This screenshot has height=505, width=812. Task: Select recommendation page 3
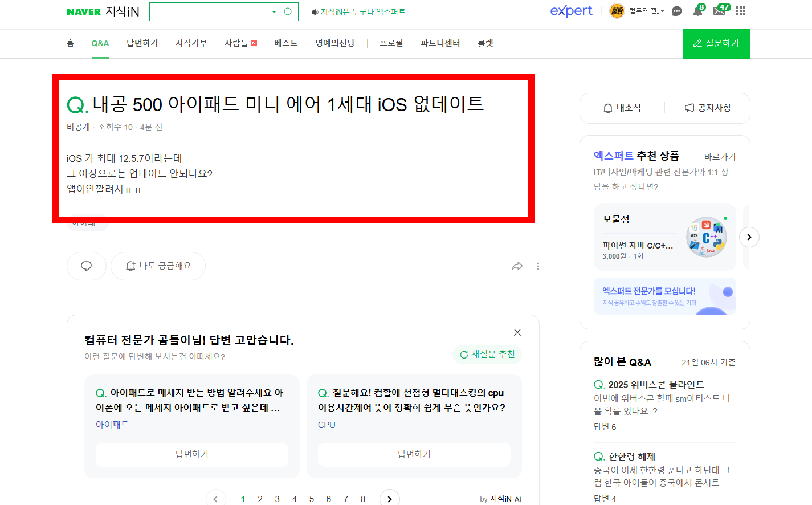[277, 499]
